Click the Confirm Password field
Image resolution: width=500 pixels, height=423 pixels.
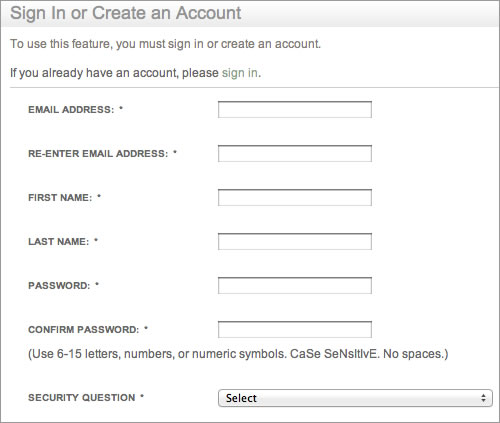[x=295, y=330]
